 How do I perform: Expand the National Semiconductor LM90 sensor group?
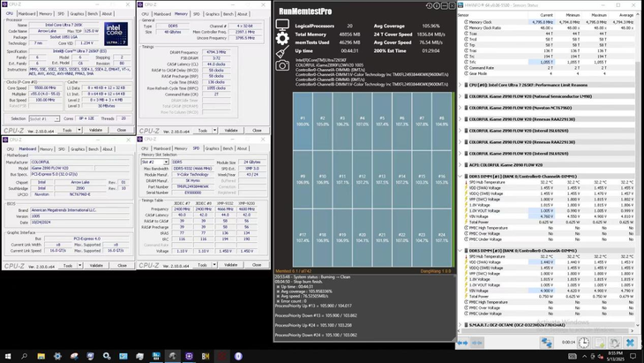pyautogui.click(x=460, y=96)
